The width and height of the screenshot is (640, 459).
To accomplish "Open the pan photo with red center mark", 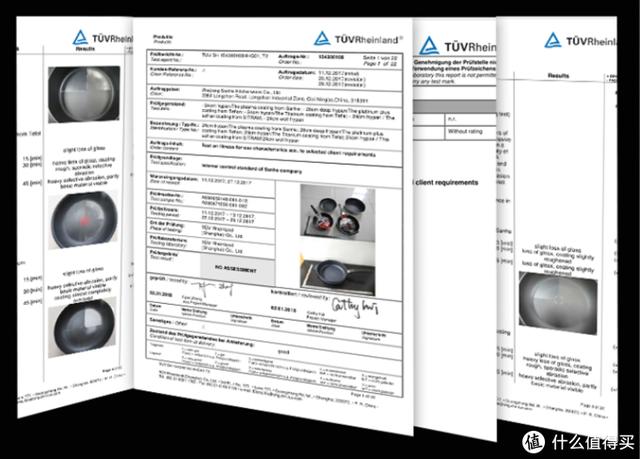I will (83, 220).
